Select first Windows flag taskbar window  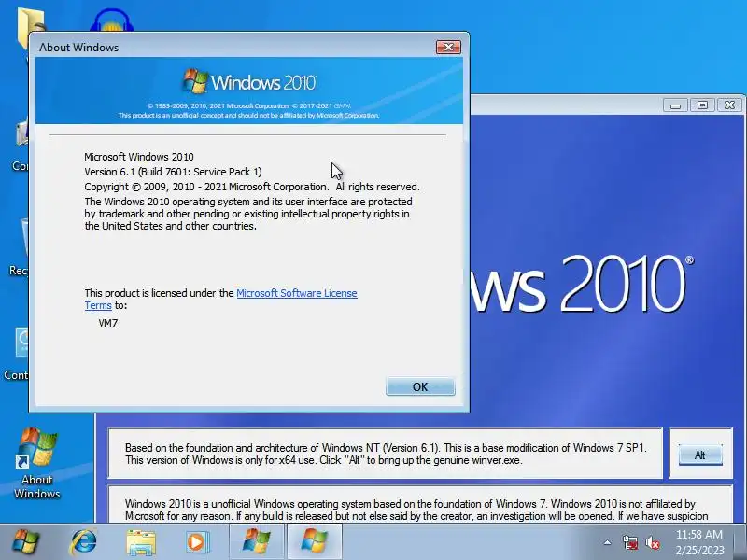pos(257,542)
